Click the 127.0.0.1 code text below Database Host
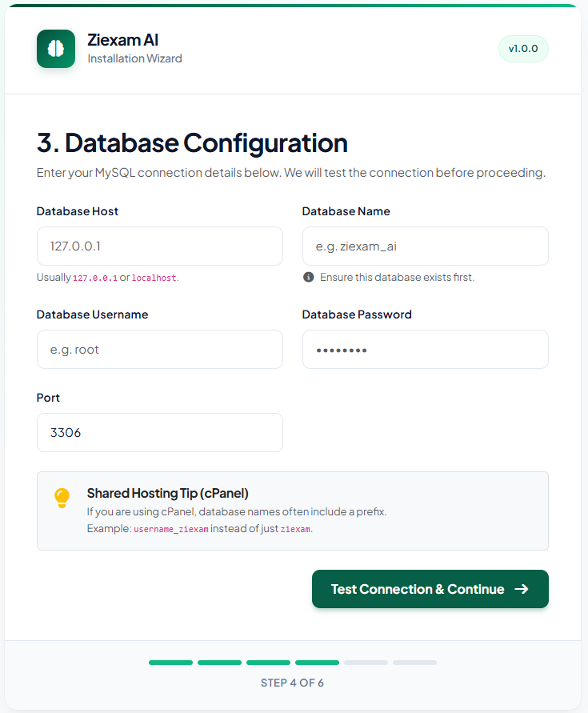The image size is (588, 713). 95,277
